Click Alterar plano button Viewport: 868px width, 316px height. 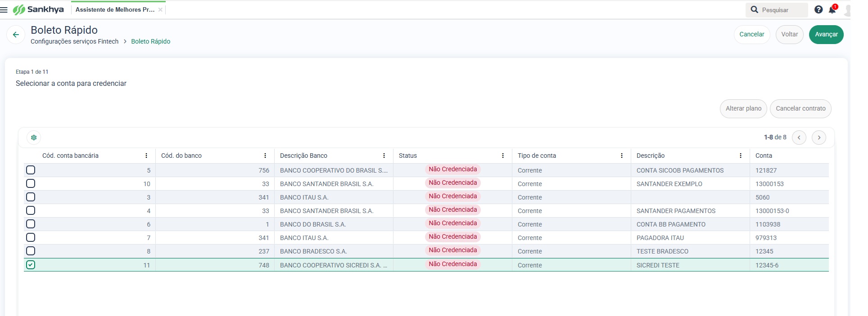[743, 108]
